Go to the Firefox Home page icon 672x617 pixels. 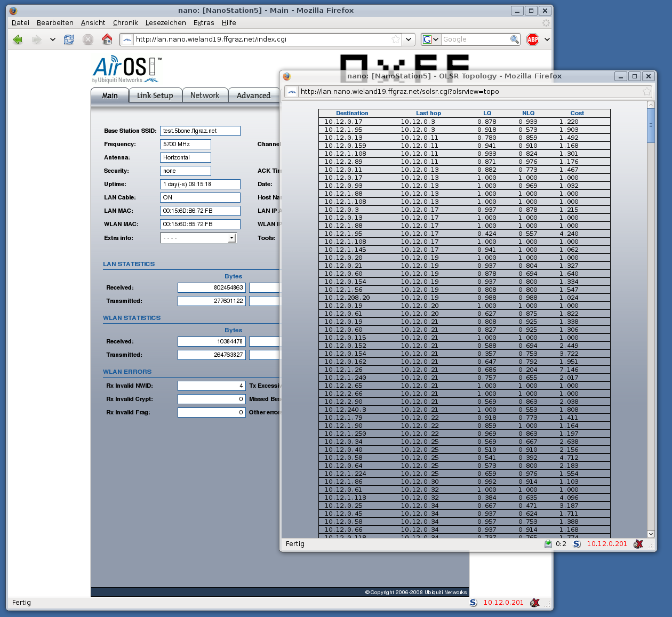coord(107,39)
